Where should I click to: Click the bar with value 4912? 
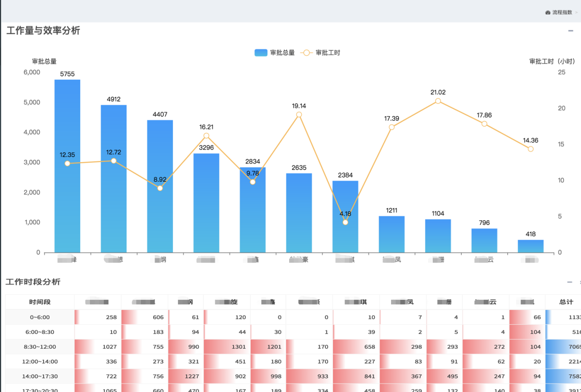point(114,179)
